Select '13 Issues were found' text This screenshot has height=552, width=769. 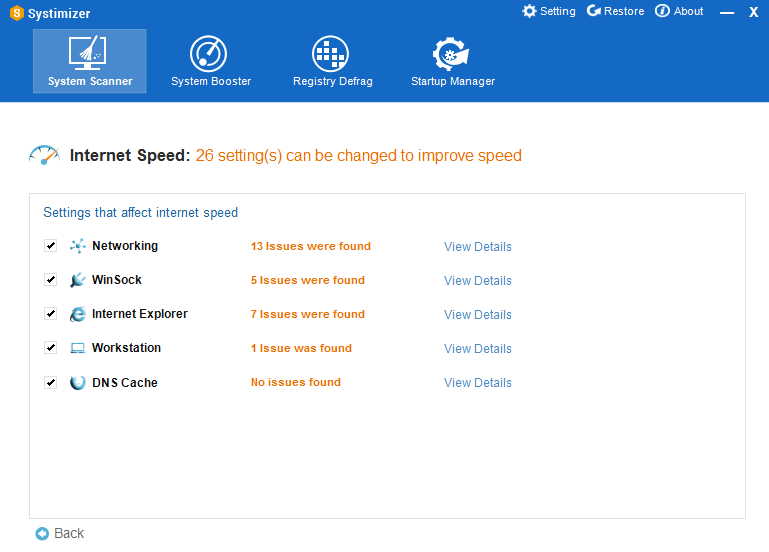point(311,246)
